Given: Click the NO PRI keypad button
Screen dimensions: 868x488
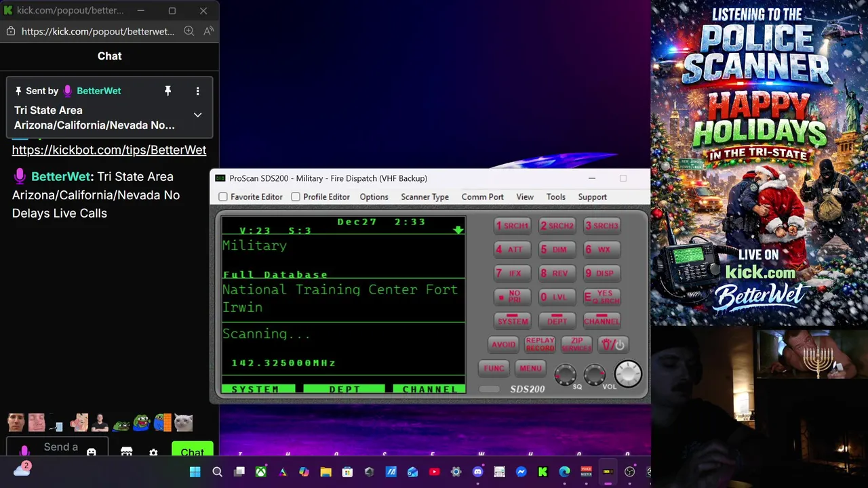Looking at the screenshot, I should point(513,297).
